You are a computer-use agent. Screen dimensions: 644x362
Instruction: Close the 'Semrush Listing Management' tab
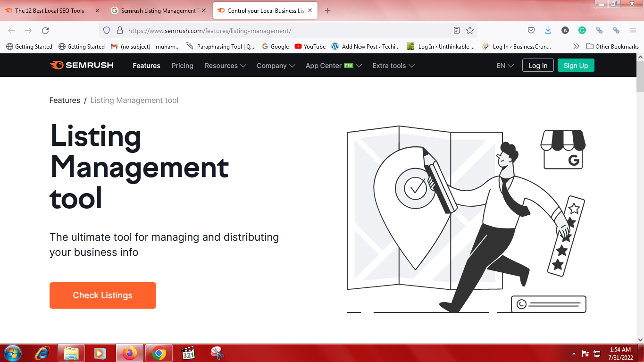tap(203, 10)
